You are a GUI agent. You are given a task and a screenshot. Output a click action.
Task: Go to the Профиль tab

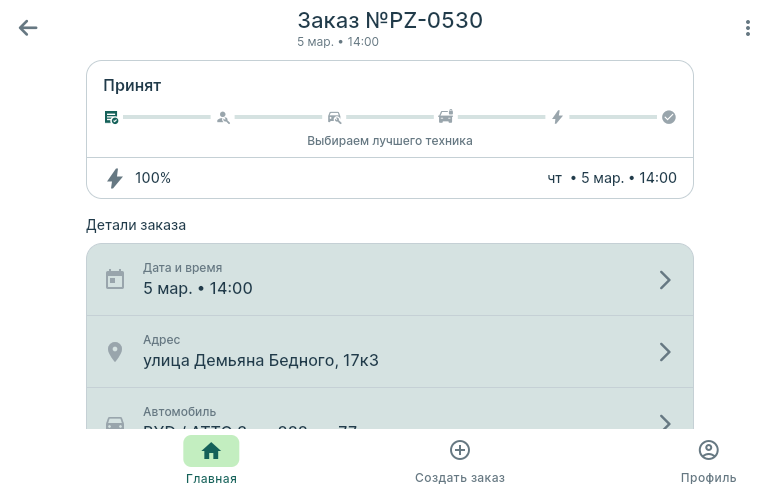pos(708,460)
